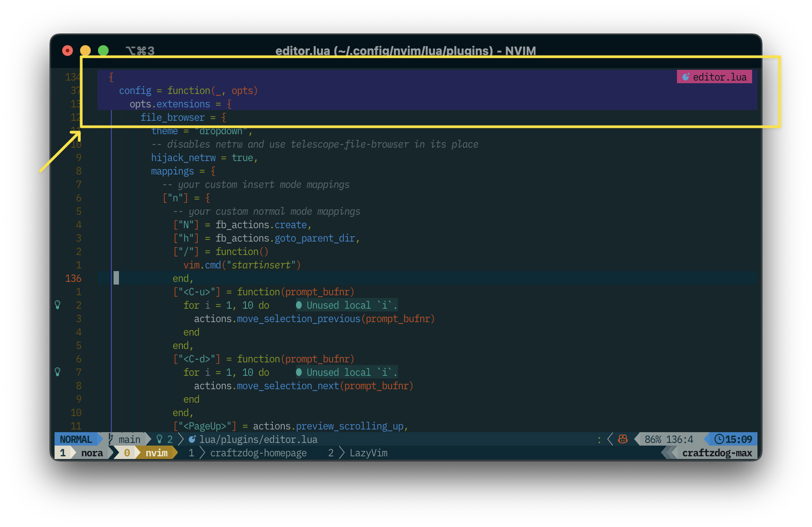Place cursor on the hijack_netrw line
812x527 pixels.
tap(183, 157)
